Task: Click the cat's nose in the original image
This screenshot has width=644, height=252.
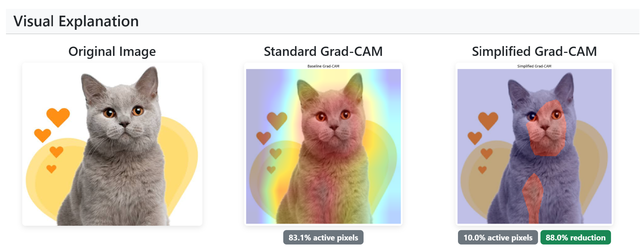Action: coord(124,124)
